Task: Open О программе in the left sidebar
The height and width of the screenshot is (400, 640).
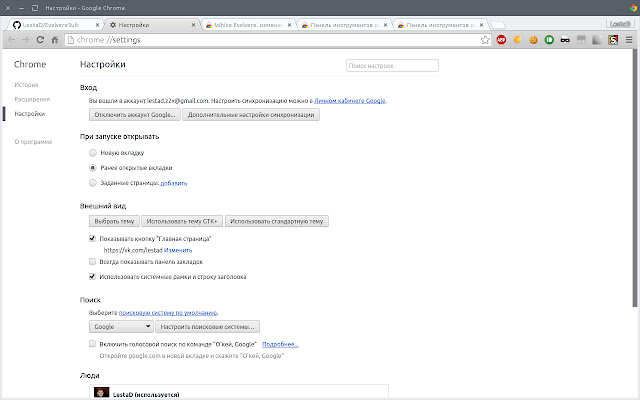Action: click(x=33, y=142)
